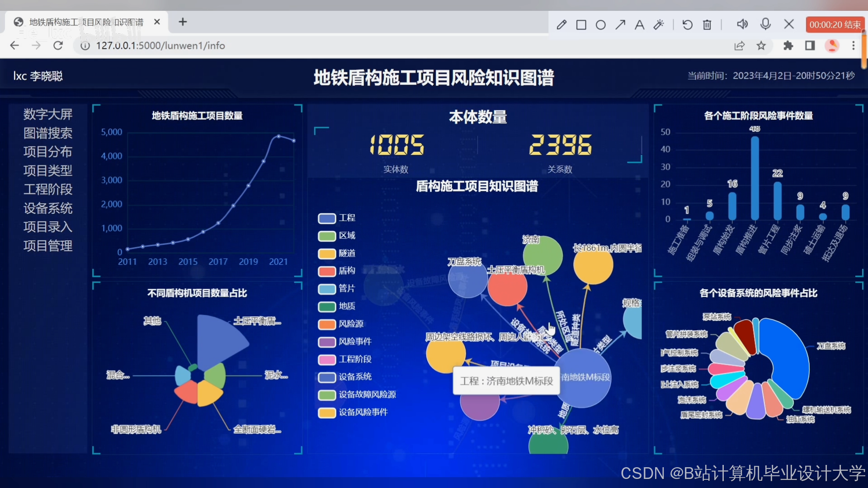The width and height of the screenshot is (868, 488).
Task: Open the 项目录入 sidebar menu item
Action: point(48,227)
